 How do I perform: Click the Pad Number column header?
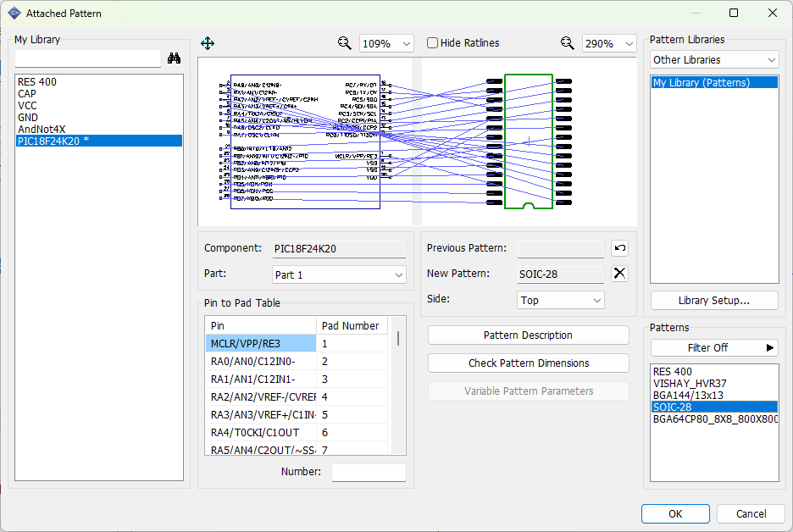(x=352, y=325)
